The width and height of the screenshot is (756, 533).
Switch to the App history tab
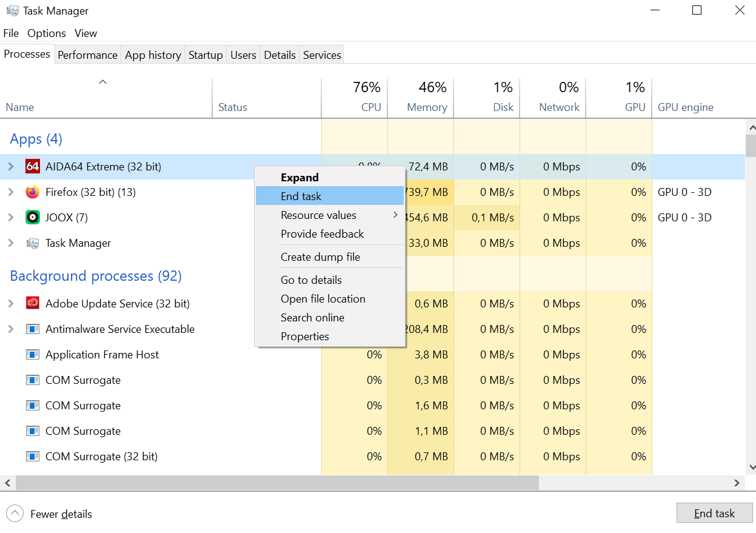click(153, 55)
